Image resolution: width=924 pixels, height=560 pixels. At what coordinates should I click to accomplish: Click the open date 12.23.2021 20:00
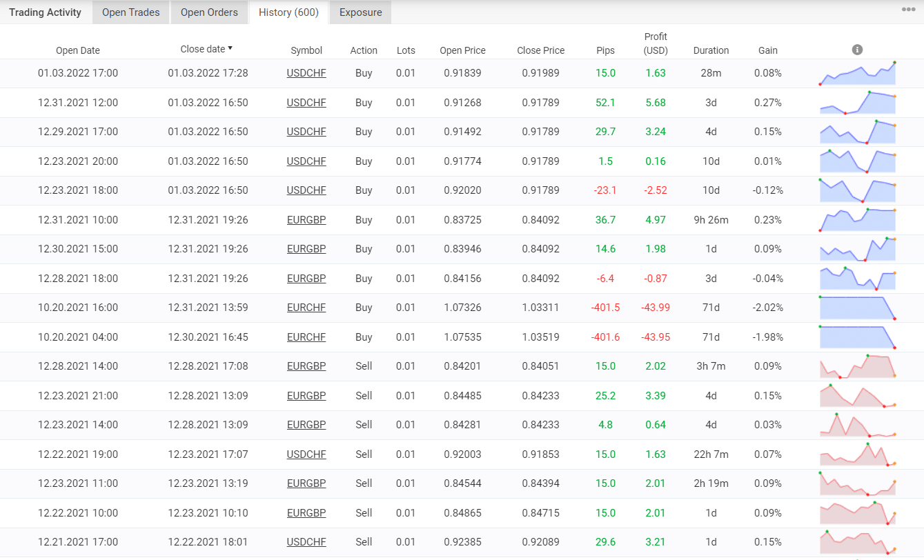click(x=78, y=161)
